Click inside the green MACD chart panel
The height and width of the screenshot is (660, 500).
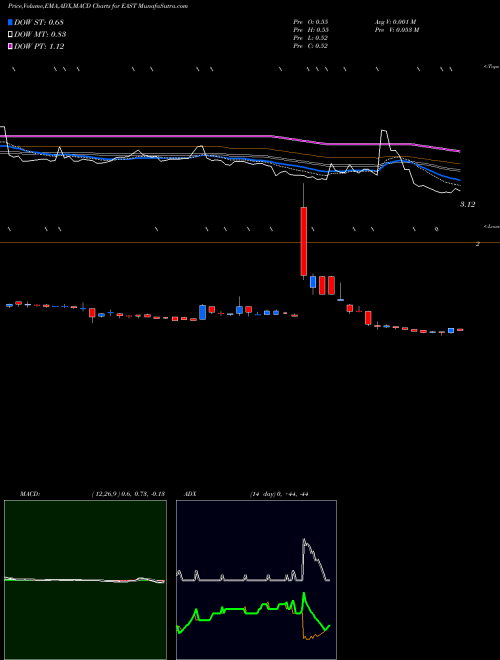click(x=85, y=580)
